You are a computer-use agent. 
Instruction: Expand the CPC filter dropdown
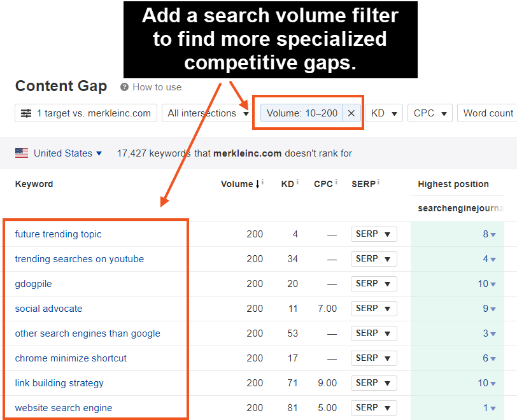(430, 113)
